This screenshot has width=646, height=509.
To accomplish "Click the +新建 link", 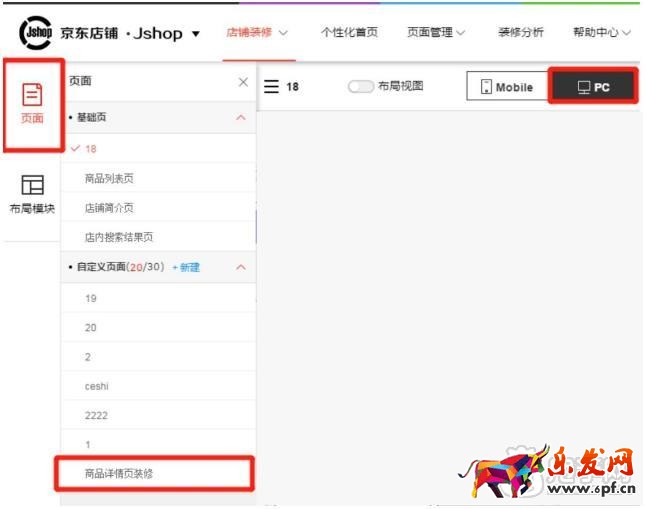I will (186, 268).
